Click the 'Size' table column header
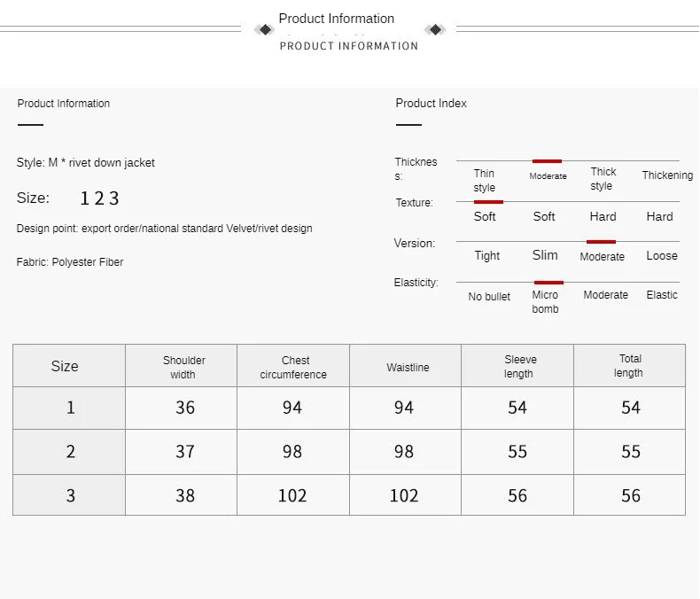The image size is (700, 599). pos(69,366)
